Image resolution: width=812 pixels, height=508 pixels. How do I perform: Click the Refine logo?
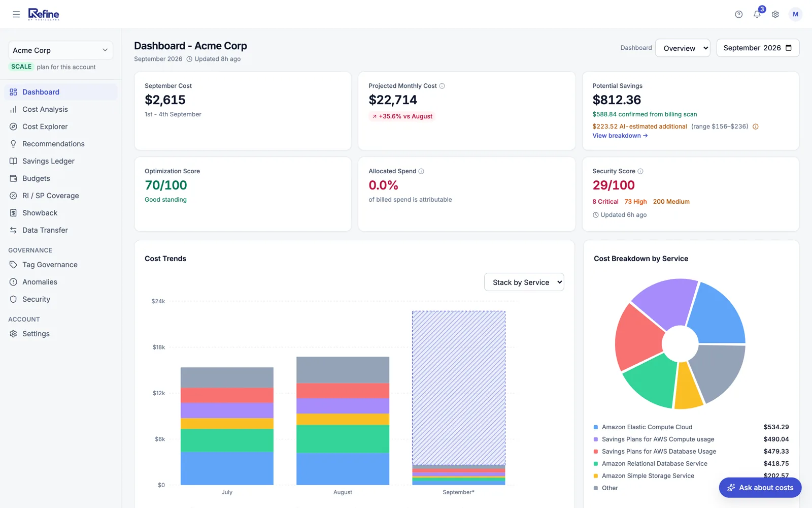[44, 14]
